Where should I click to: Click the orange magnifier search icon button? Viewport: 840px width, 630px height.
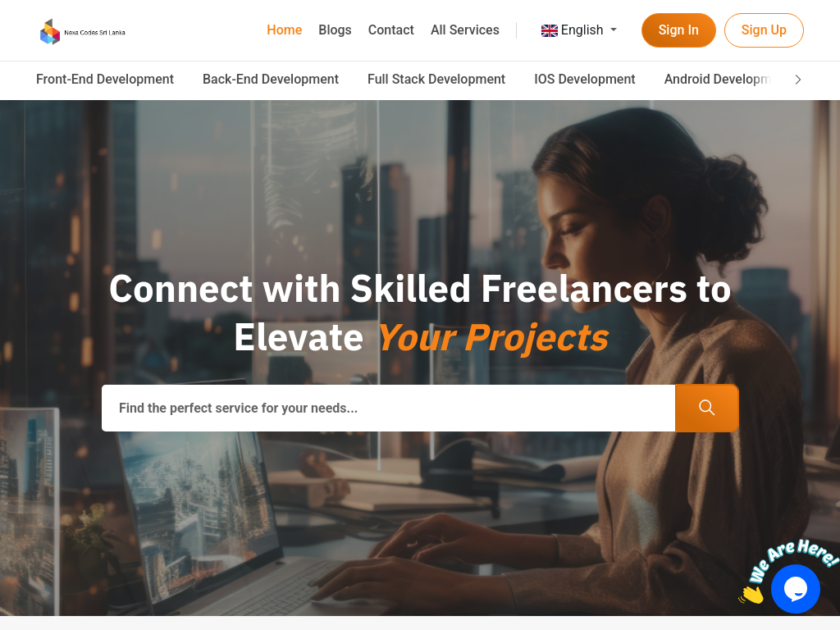coord(706,408)
